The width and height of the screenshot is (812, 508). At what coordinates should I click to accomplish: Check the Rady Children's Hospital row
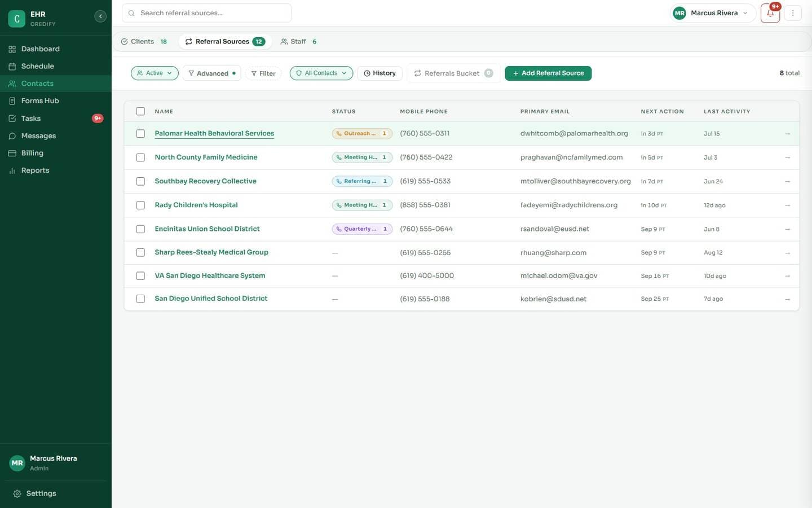140,205
